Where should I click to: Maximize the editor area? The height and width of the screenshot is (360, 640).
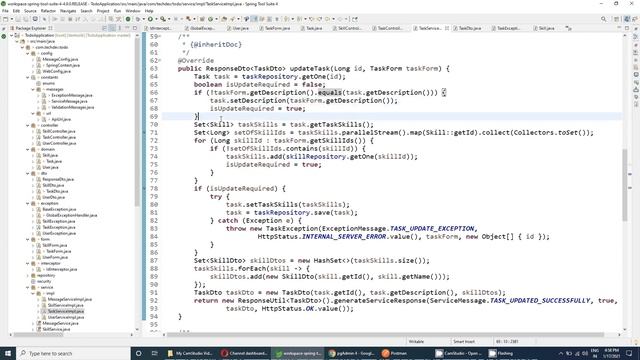pos(627,28)
